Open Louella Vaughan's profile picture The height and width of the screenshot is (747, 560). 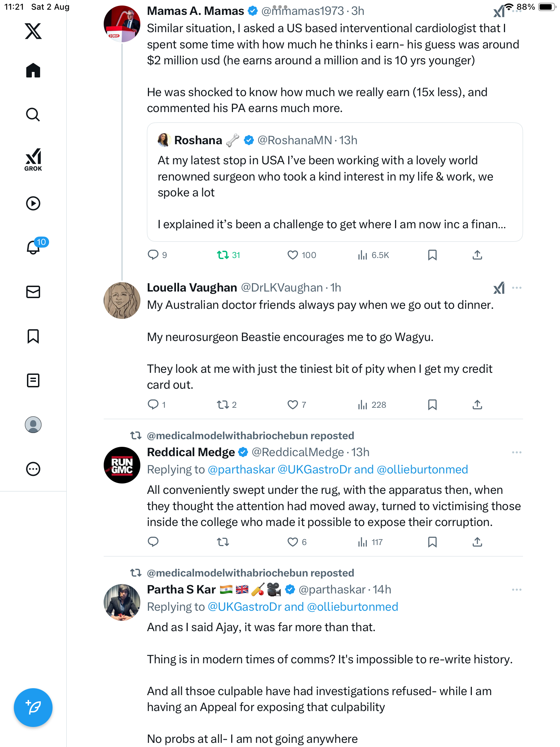pos(122,301)
